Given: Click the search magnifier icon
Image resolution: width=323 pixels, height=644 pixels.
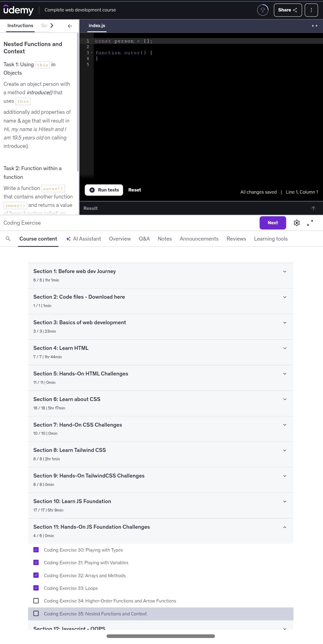Looking at the screenshot, I should 8,239.
